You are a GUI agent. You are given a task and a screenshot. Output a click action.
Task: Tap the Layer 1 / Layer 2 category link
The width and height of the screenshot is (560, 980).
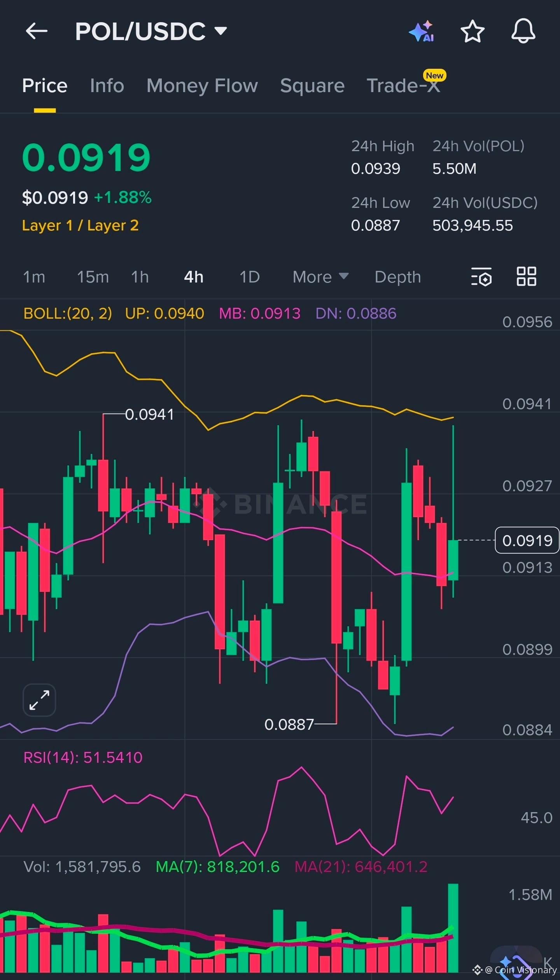point(80,225)
